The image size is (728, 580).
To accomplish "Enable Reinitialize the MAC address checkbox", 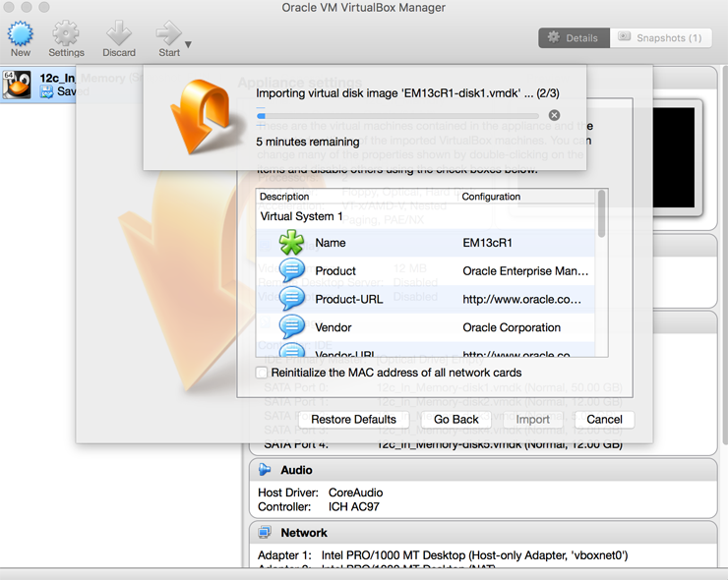I will pyautogui.click(x=262, y=373).
